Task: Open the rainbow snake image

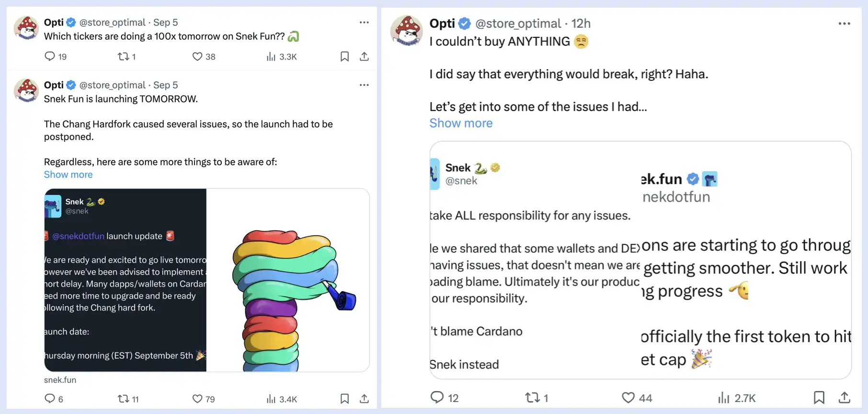Action: [x=288, y=280]
